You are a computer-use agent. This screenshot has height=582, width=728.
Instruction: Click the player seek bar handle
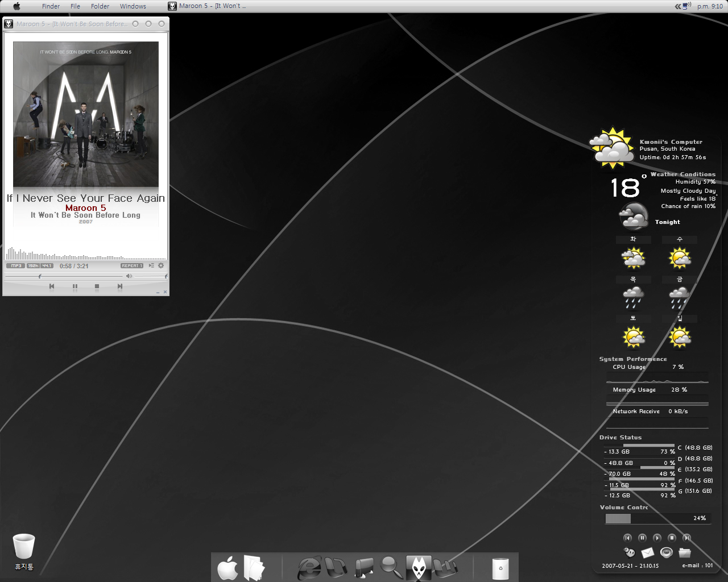40,276
